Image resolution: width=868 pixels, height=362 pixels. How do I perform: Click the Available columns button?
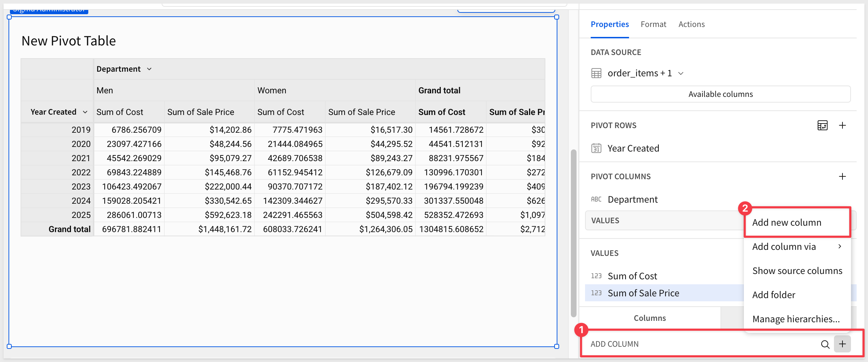tap(720, 94)
